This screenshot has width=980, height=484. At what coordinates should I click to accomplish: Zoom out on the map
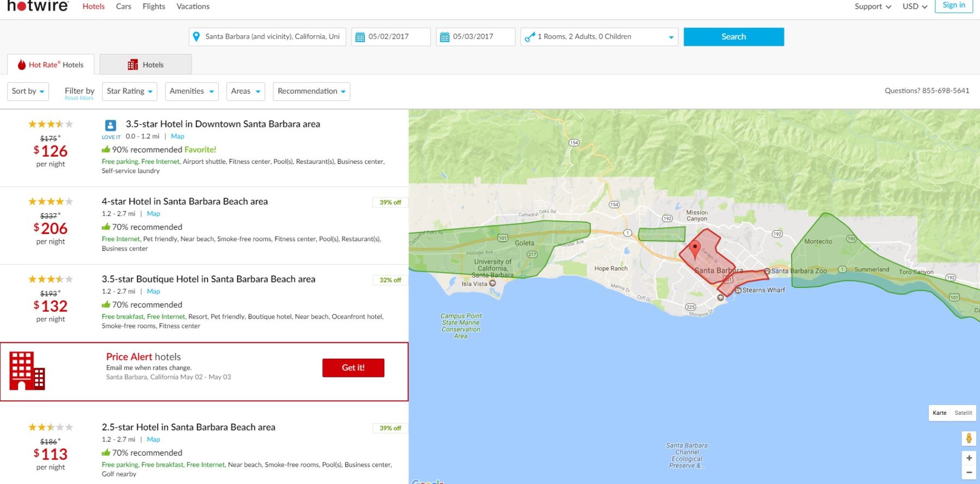969,473
